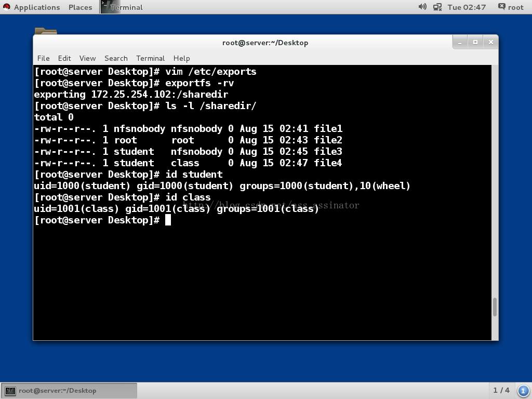The image size is (532, 399).
Task: Open the File menu
Action: (44, 58)
